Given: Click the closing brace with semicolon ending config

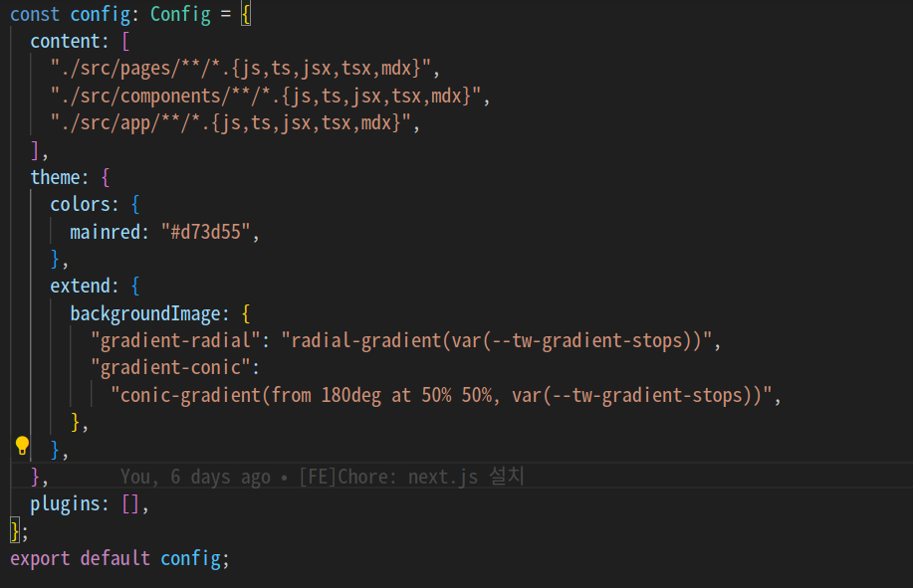Looking at the screenshot, I should [x=19, y=531].
